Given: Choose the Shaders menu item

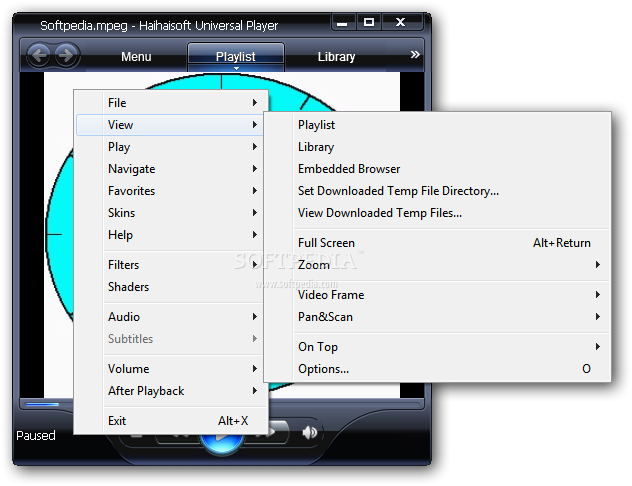Looking at the screenshot, I should click(171, 287).
